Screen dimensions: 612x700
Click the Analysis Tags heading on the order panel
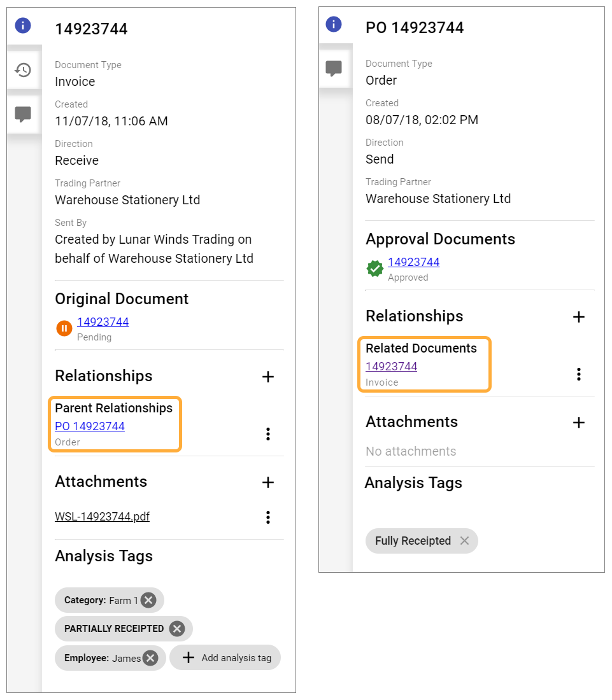(413, 483)
